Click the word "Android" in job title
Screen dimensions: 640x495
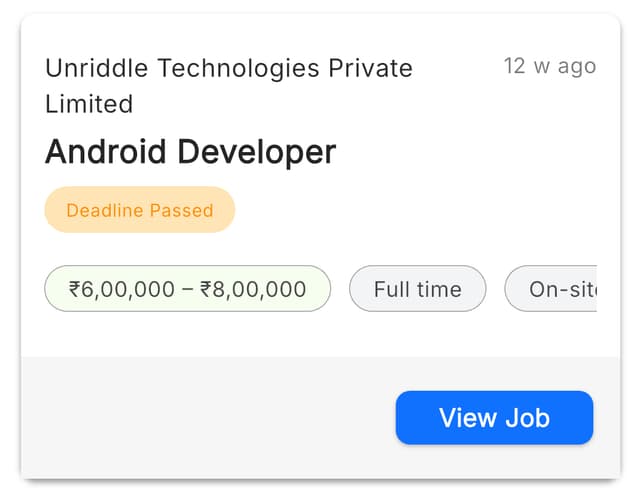point(107,152)
